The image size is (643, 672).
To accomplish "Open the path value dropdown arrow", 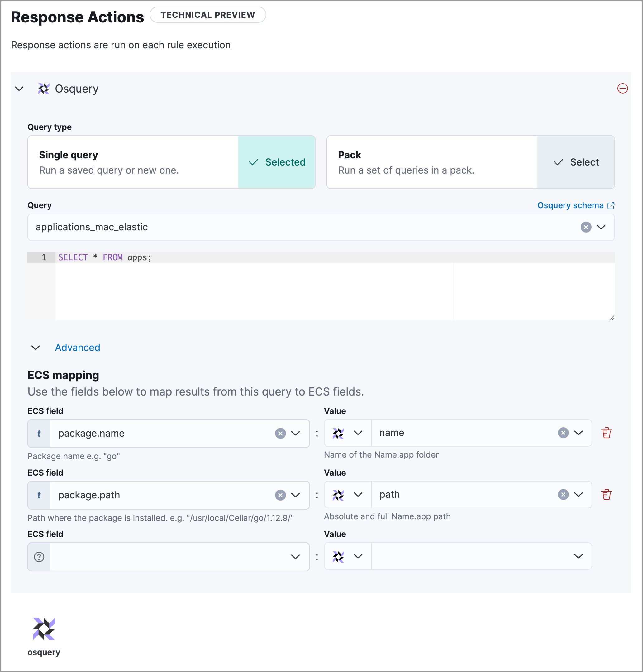I will pyautogui.click(x=578, y=494).
